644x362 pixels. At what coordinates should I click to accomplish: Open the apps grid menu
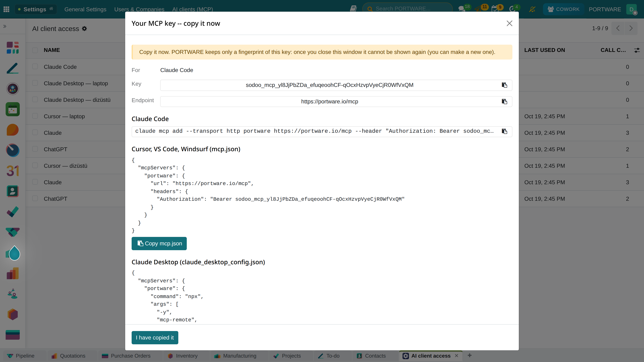point(6,9)
